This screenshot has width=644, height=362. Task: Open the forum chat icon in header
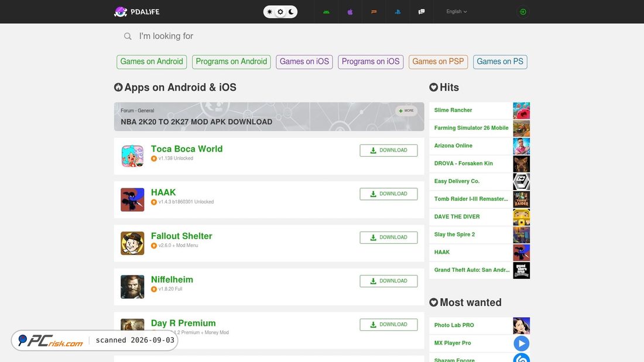click(422, 12)
